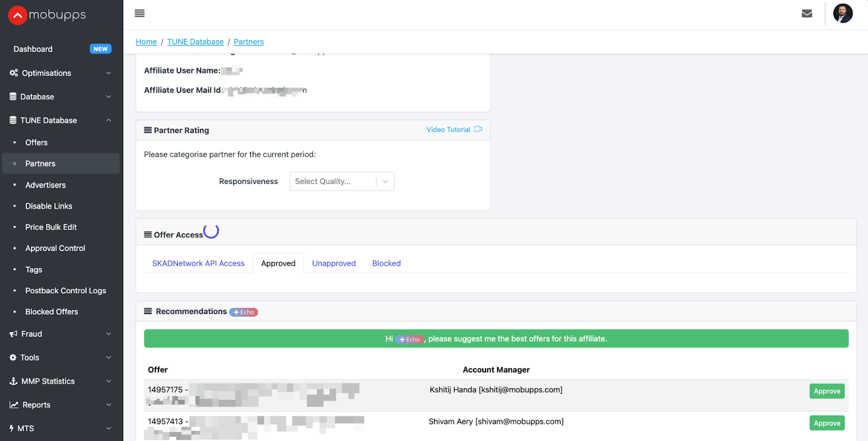The width and height of the screenshot is (868, 441).
Task: Switch to the Blocked tab
Action: tap(386, 263)
